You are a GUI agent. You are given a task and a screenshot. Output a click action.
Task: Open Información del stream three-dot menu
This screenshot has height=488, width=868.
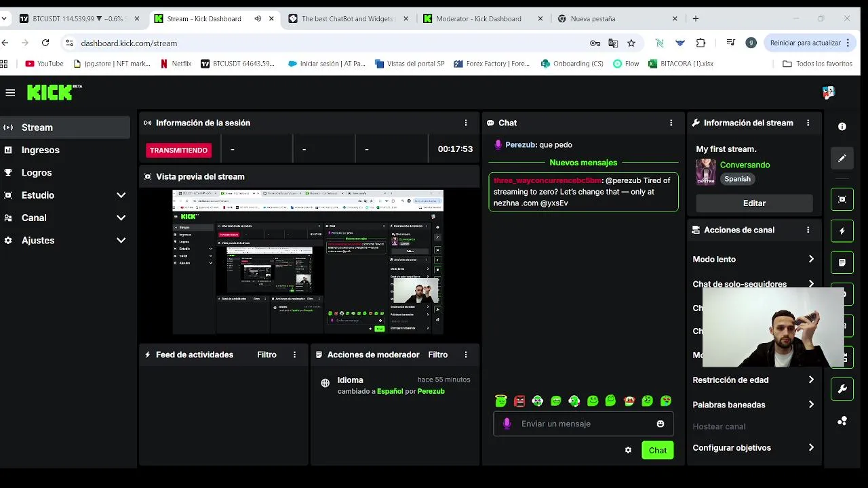point(808,123)
